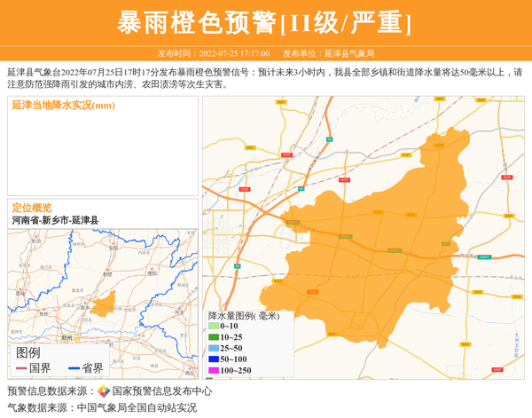This screenshot has height=418, width=532.
Task: Select the 定位概览 section heading
Action: coord(32,208)
